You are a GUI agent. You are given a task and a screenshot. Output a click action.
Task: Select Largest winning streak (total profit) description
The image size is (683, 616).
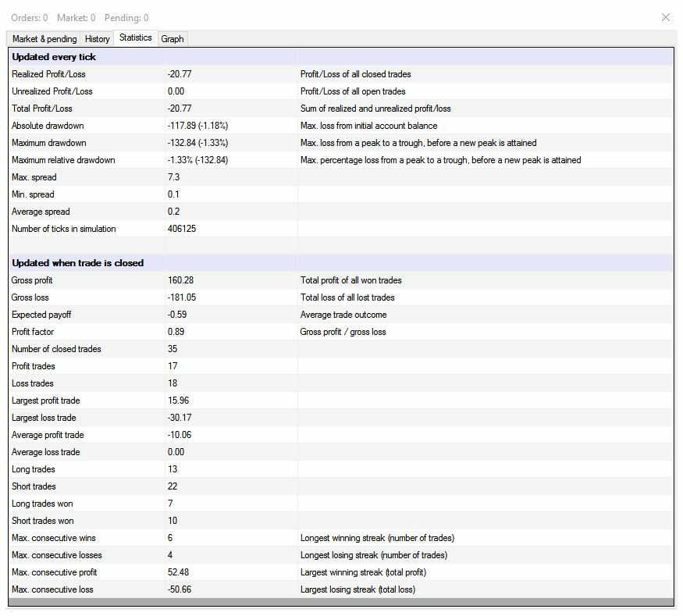coord(363,572)
